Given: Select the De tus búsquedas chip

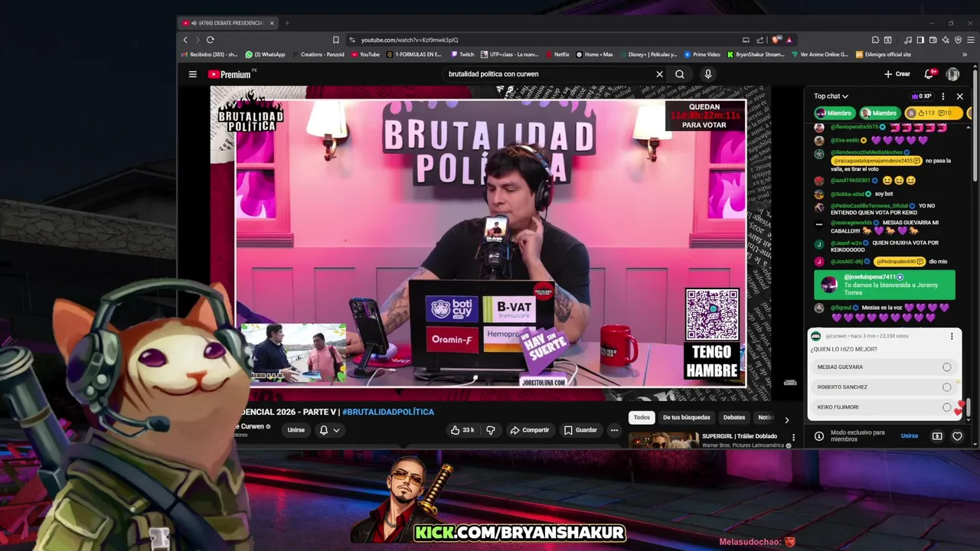Looking at the screenshot, I should (x=686, y=417).
